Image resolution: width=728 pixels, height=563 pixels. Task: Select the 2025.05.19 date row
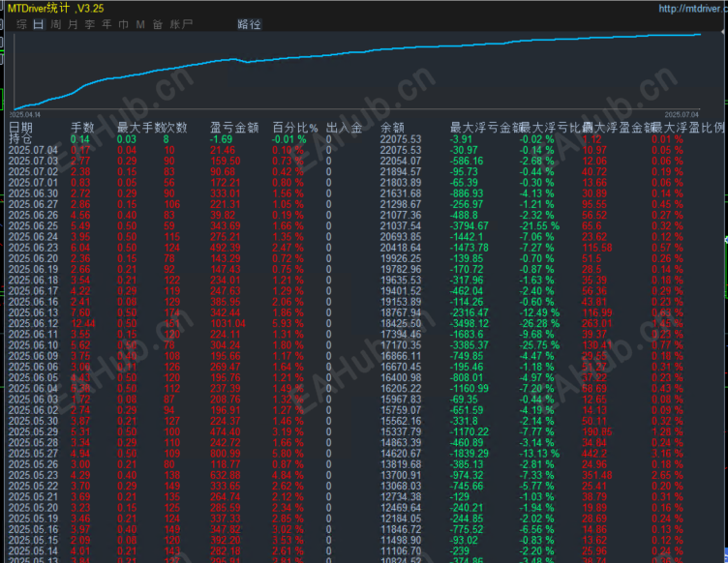[x=33, y=519]
